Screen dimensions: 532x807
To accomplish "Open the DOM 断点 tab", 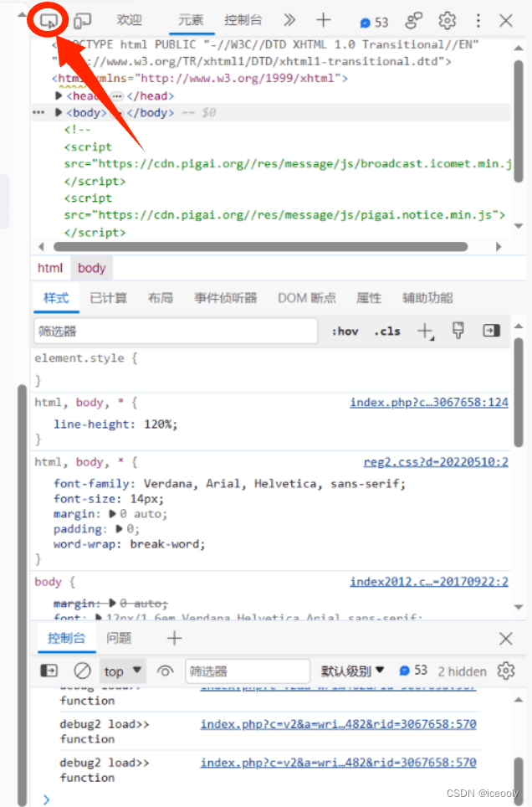I will pos(307,298).
